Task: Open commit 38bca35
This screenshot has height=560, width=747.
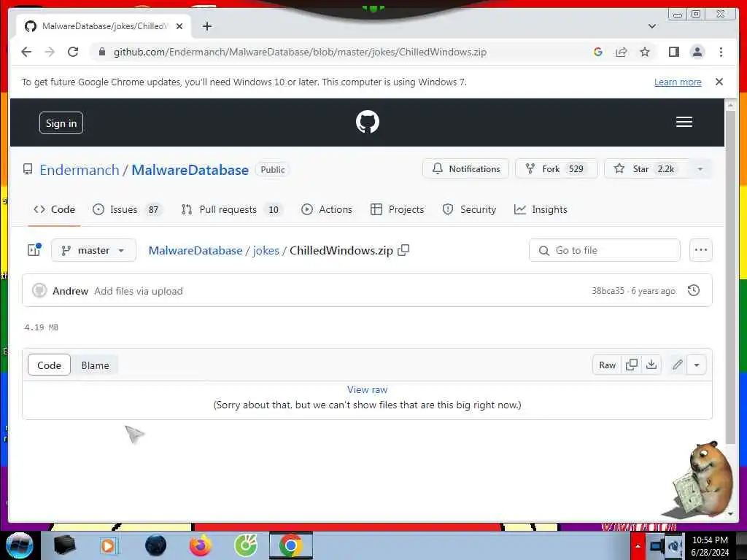Action: click(608, 291)
